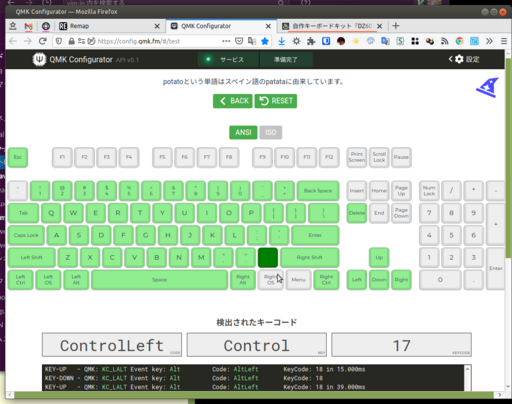Click the Right Shift key
Viewport: 512px width, 404px height.
(310, 257)
